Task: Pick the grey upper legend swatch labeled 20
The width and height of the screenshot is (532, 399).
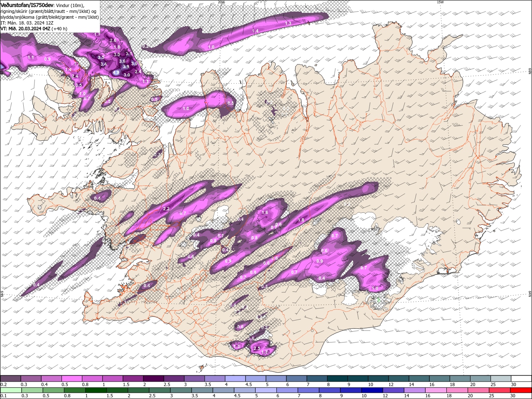Action: click(x=481, y=379)
